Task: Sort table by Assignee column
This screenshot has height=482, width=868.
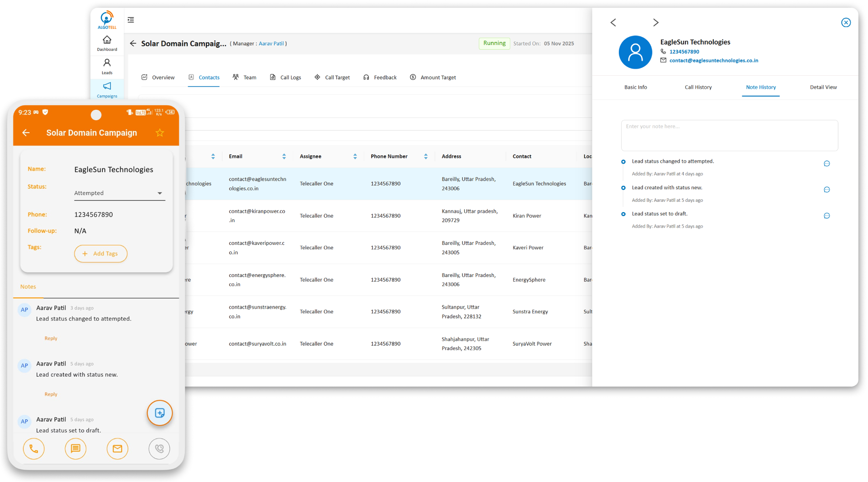Action: pyautogui.click(x=355, y=156)
